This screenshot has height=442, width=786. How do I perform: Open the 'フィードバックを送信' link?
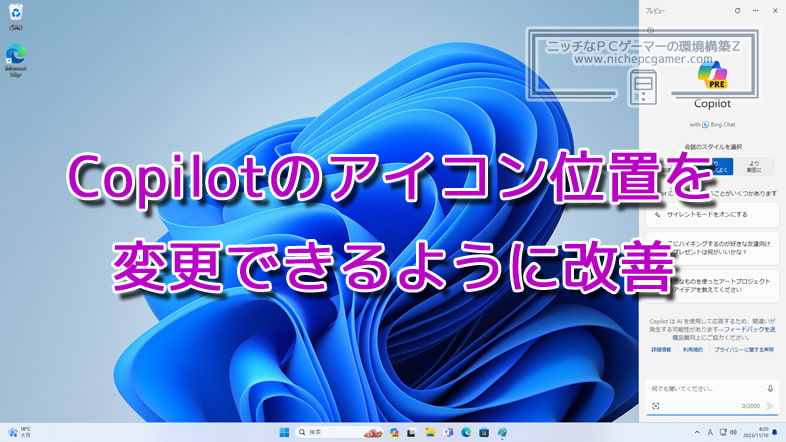pyautogui.click(x=749, y=329)
